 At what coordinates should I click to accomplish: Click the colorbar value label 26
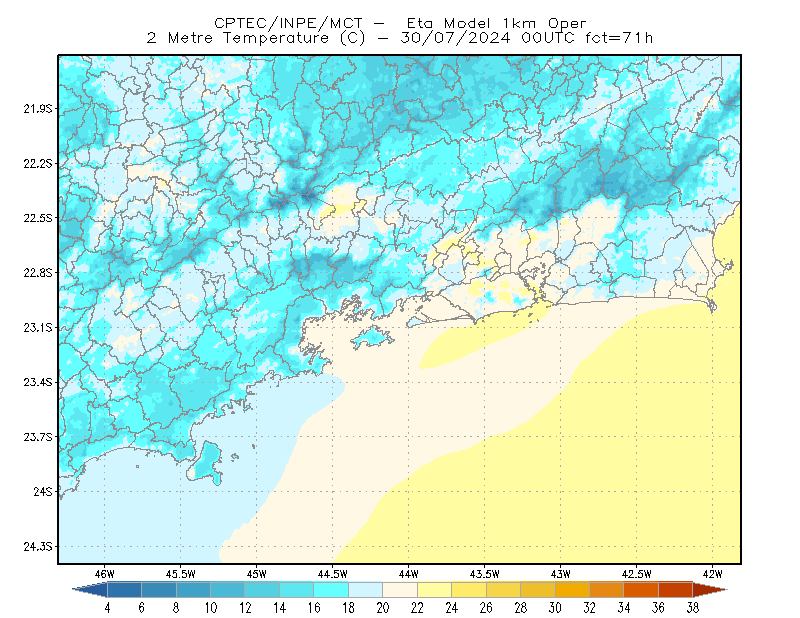coord(486,608)
